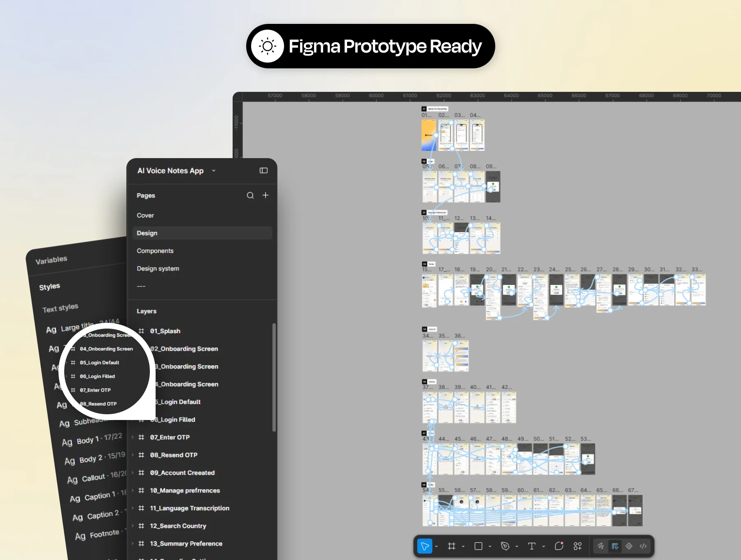Image resolution: width=741 pixels, height=560 pixels.
Task: Click the Pages section header
Action: tap(146, 196)
